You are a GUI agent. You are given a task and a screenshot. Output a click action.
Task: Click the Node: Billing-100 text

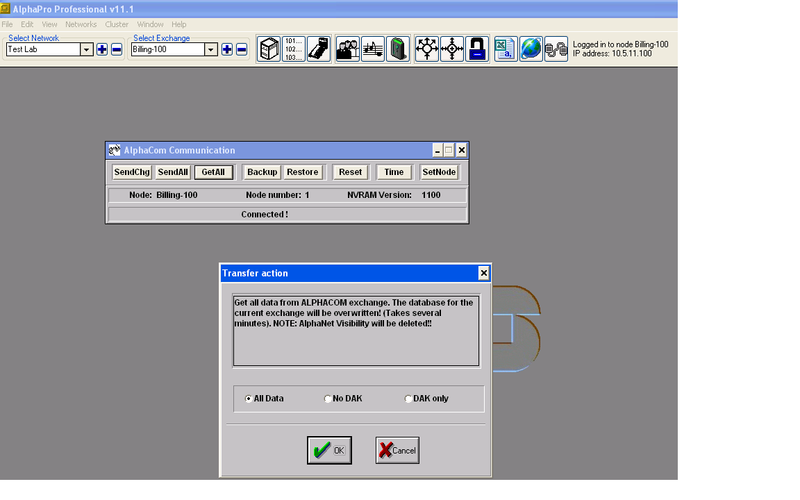pyautogui.click(x=163, y=195)
